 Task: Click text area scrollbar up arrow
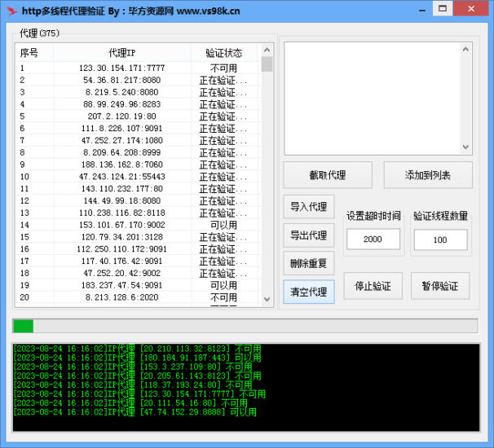tap(465, 50)
